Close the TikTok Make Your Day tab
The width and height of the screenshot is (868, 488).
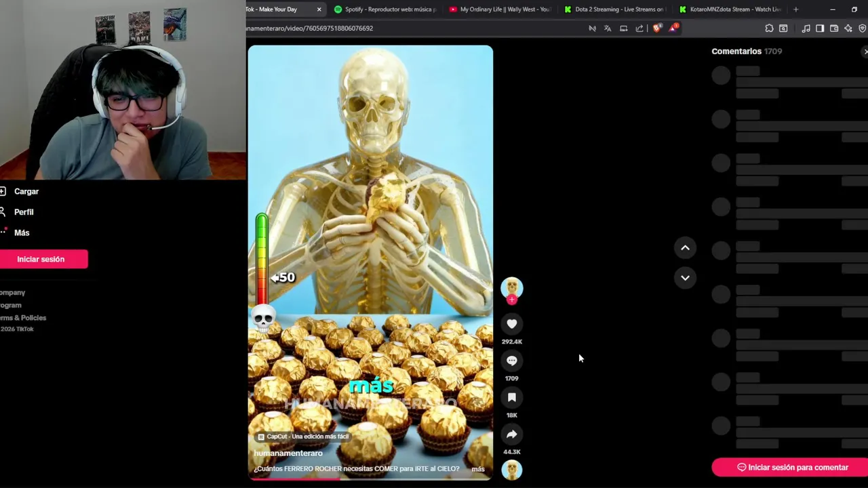pos(319,9)
